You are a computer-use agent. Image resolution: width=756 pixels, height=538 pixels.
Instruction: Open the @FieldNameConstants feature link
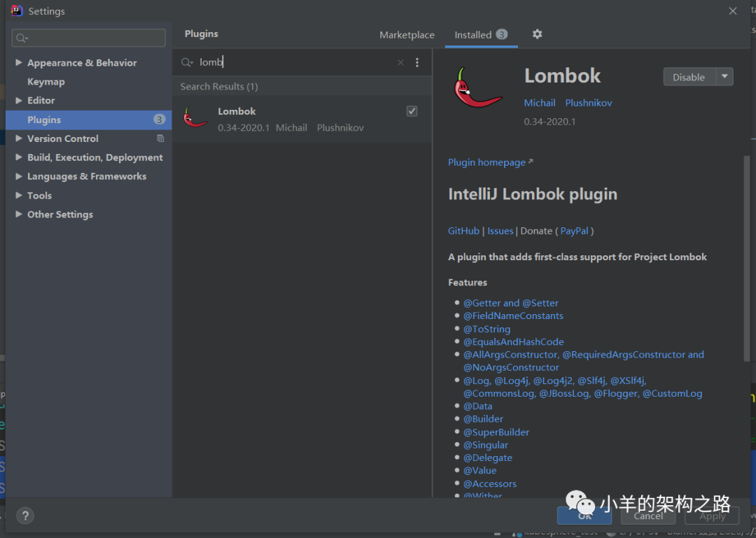pyautogui.click(x=513, y=316)
